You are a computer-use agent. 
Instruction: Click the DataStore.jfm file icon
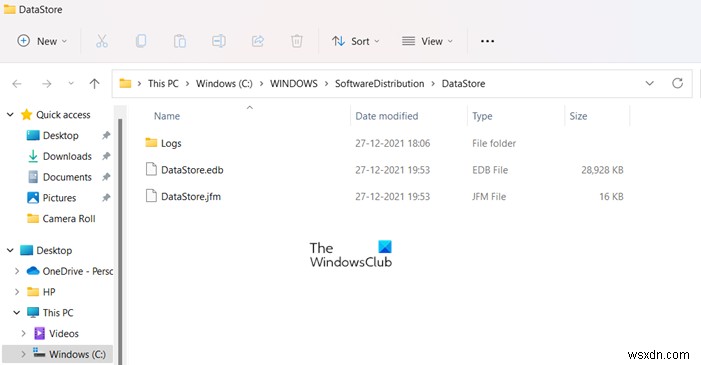click(152, 195)
